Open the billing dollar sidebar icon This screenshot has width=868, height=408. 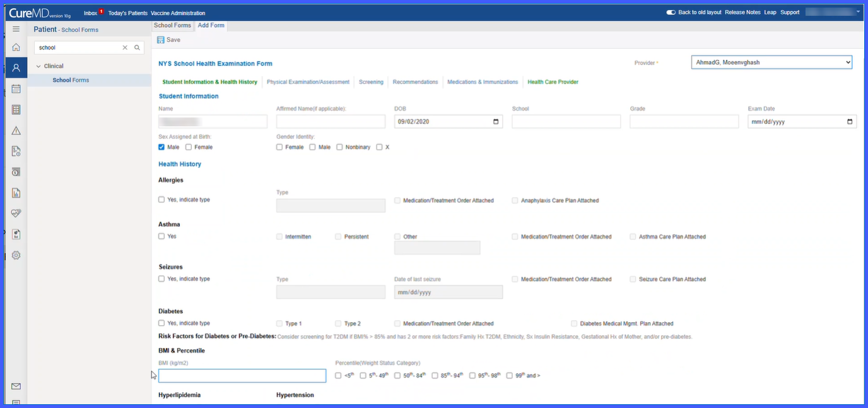[16, 172]
